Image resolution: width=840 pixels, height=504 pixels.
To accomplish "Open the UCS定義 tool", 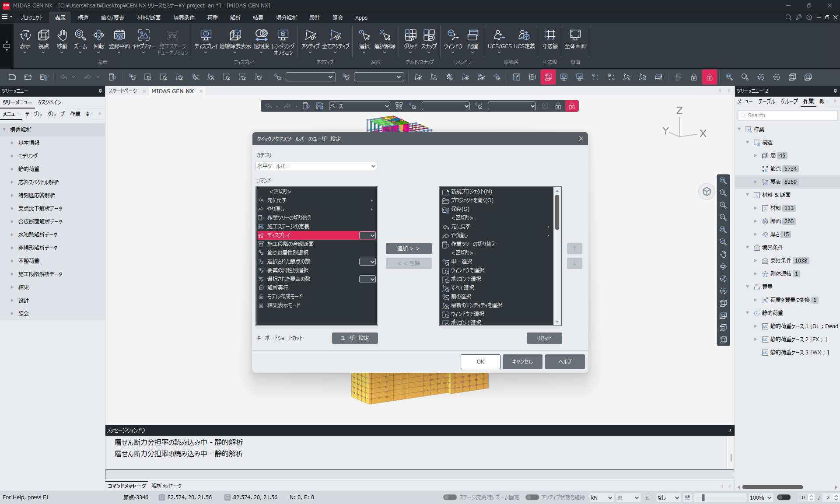I will pyautogui.click(x=524, y=40).
